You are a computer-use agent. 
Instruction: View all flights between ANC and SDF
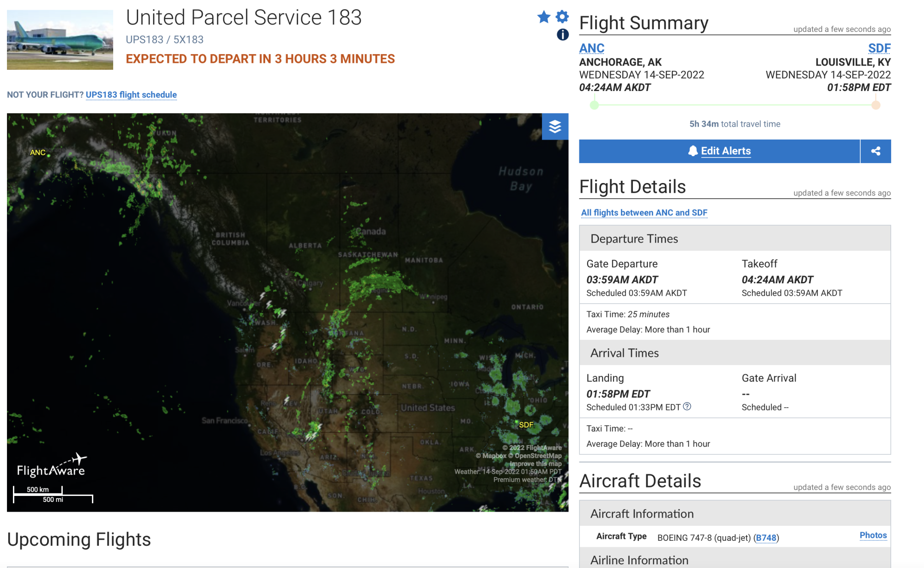(x=644, y=213)
